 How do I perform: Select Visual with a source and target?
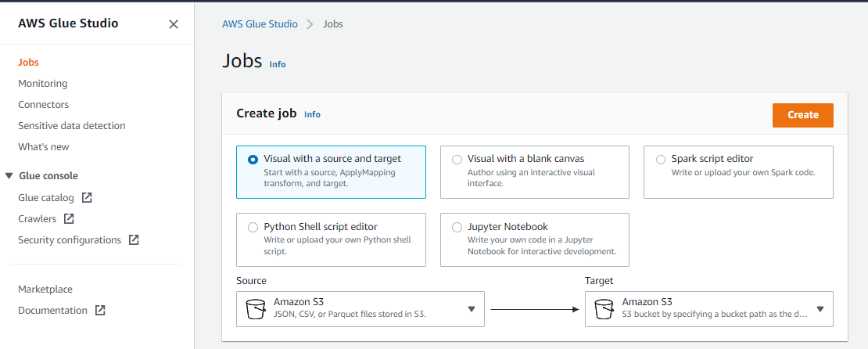coord(253,160)
